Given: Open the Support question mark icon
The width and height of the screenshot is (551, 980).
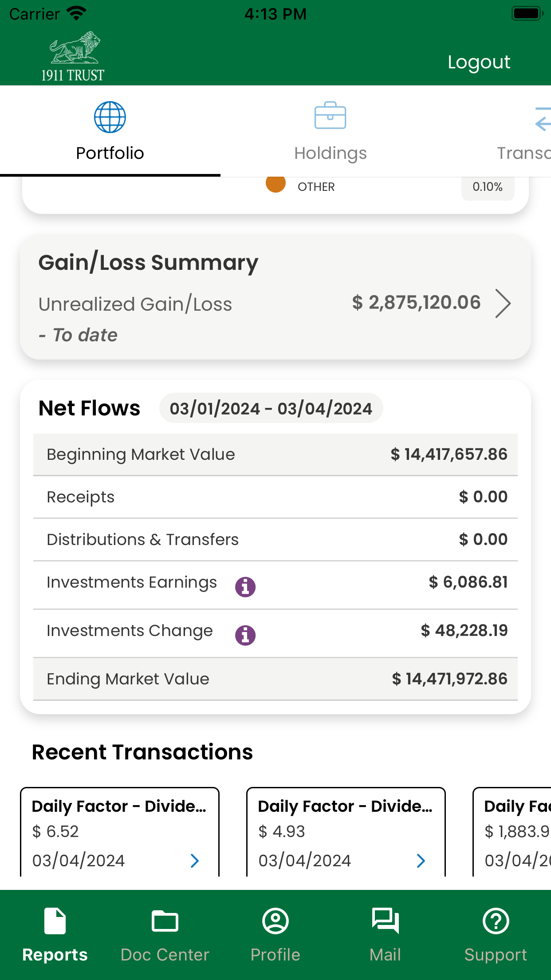Looking at the screenshot, I should 496,921.
